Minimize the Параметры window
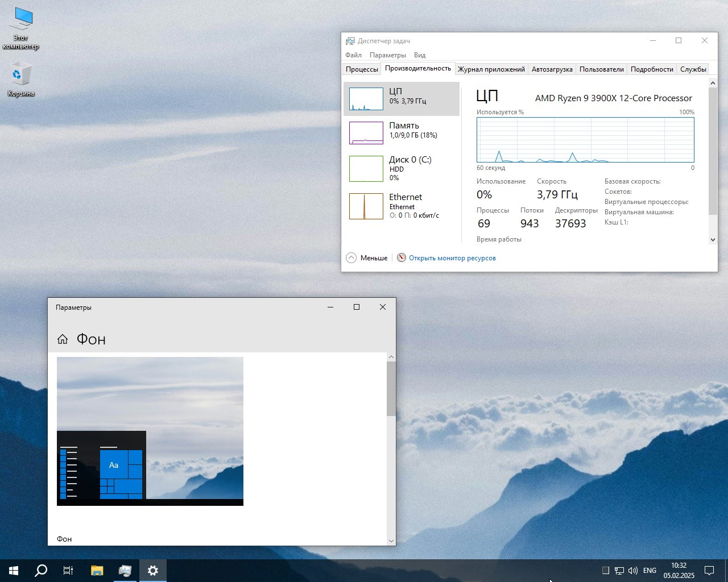The image size is (728, 582). pos(330,307)
